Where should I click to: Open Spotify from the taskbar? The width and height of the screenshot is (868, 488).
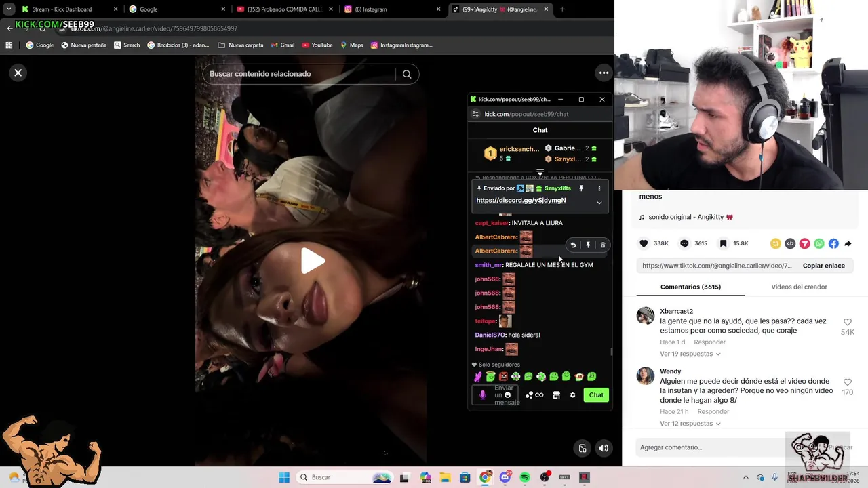(x=525, y=477)
